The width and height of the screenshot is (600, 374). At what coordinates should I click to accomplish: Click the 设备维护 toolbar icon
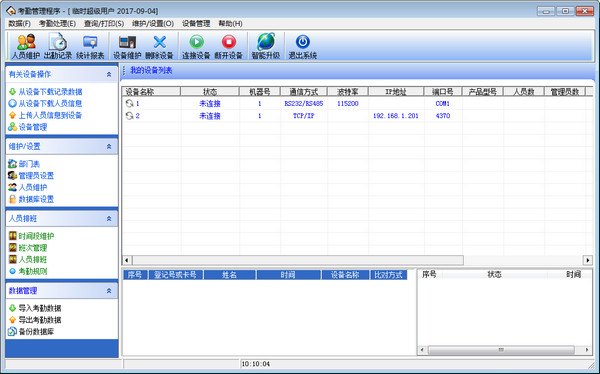(x=127, y=46)
